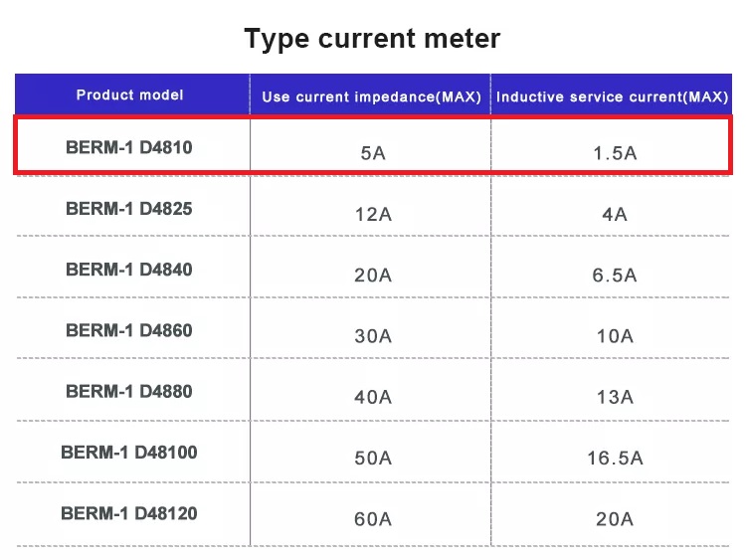Click the 20A inductive service current cell
This screenshot has height=560, width=746.
[615, 519]
